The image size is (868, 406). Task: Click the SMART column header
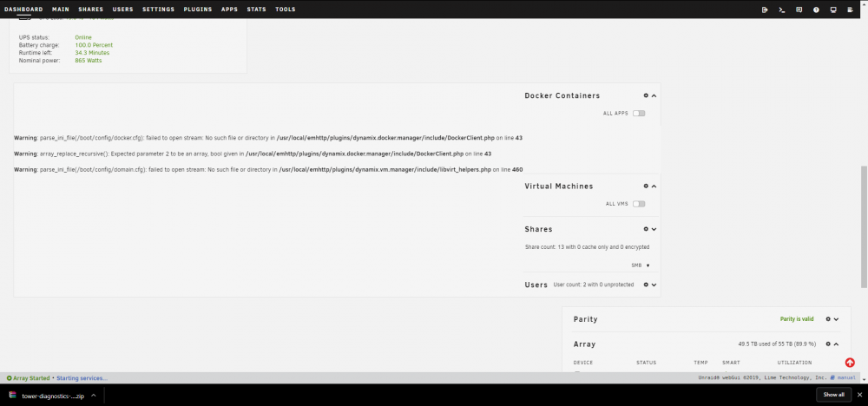[731, 363]
